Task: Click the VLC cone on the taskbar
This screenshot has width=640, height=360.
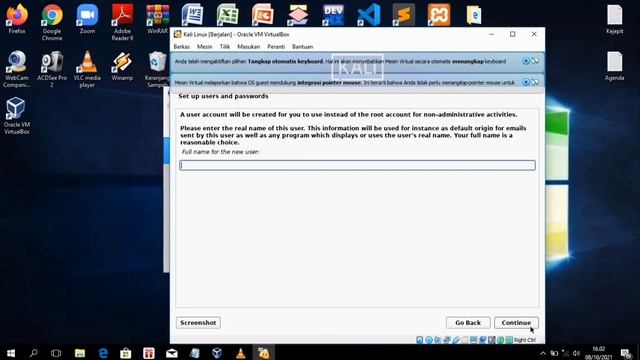Action: (x=241, y=353)
